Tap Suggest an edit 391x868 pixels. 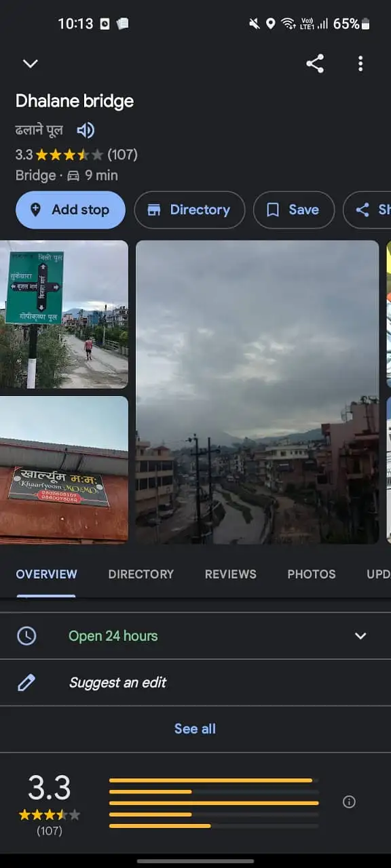(117, 682)
